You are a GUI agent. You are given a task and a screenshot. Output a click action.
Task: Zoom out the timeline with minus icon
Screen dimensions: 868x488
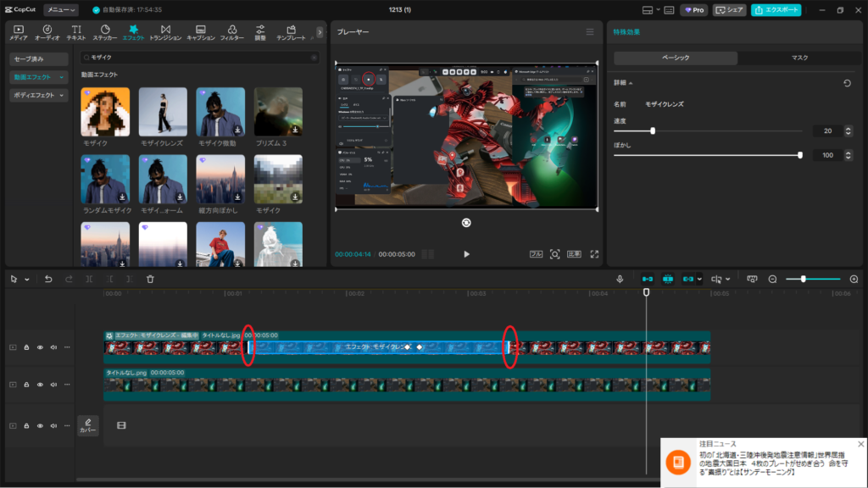tap(772, 279)
